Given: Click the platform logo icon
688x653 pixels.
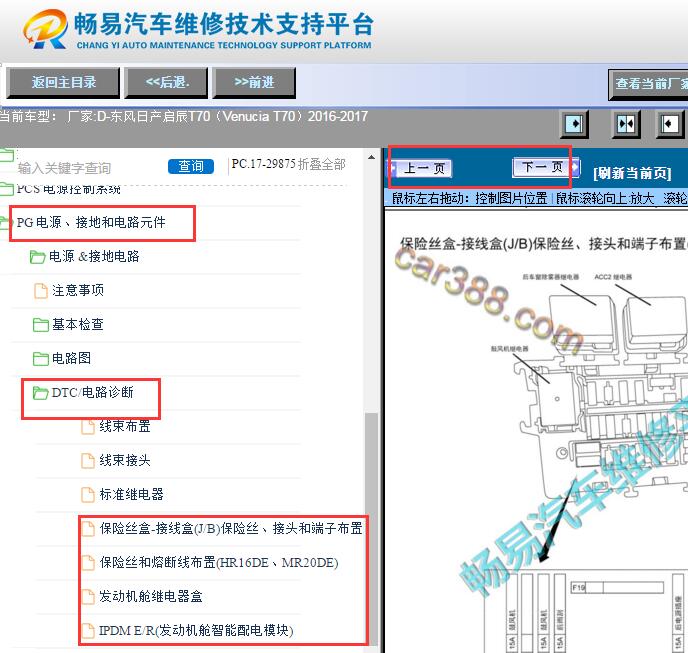Looking at the screenshot, I should point(45,29).
